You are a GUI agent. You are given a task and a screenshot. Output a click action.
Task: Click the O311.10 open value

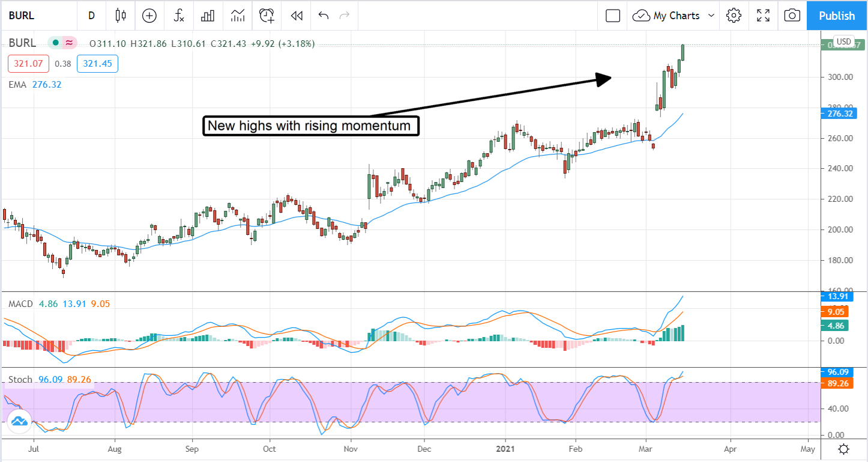click(x=108, y=43)
